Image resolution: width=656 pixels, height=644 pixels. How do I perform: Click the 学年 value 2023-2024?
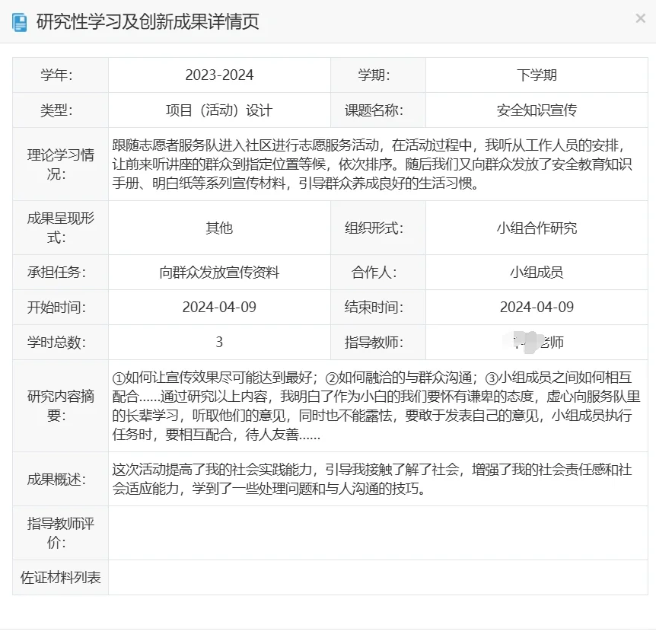(x=219, y=74)
